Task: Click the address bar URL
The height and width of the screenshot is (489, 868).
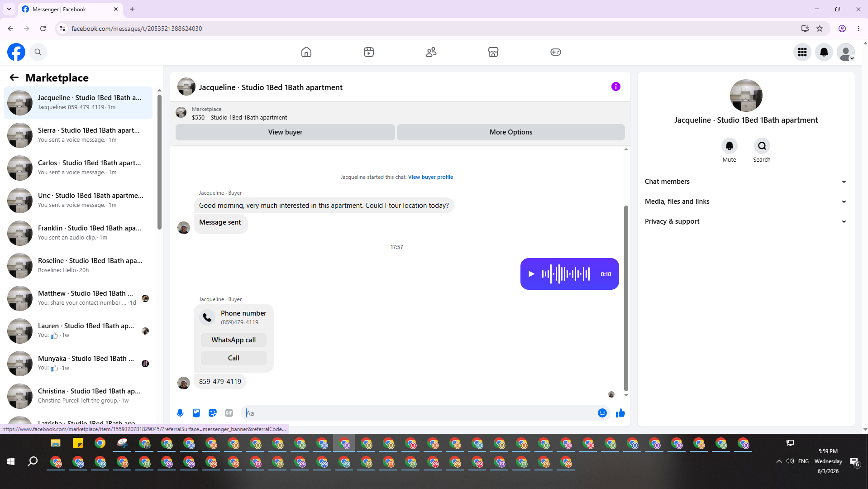Action: click(x=137, y=29)
